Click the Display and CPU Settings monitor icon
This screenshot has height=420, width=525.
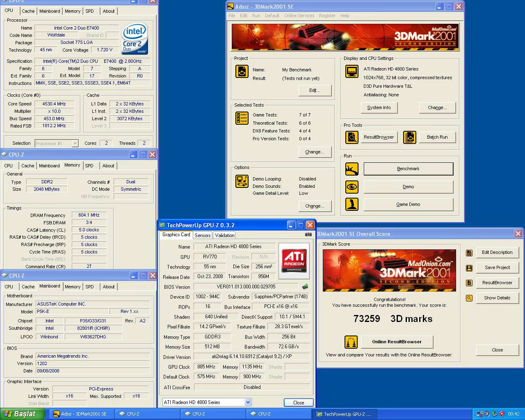pos(352,71)
